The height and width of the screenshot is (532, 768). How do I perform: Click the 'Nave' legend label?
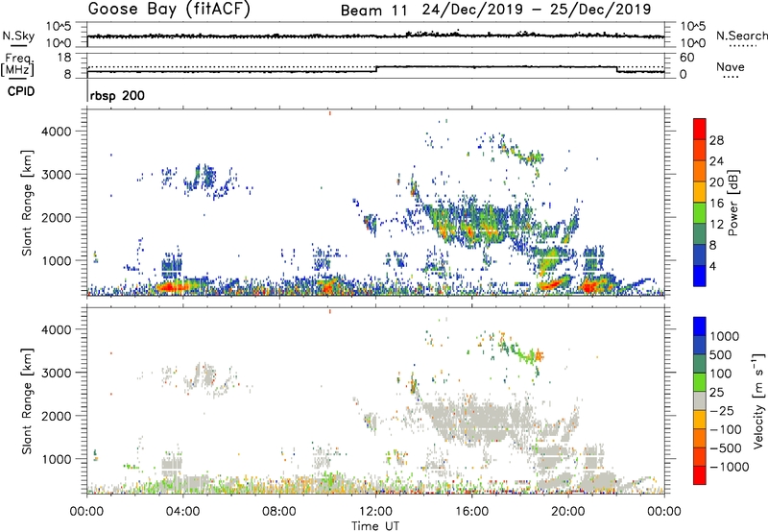[731, 66]
